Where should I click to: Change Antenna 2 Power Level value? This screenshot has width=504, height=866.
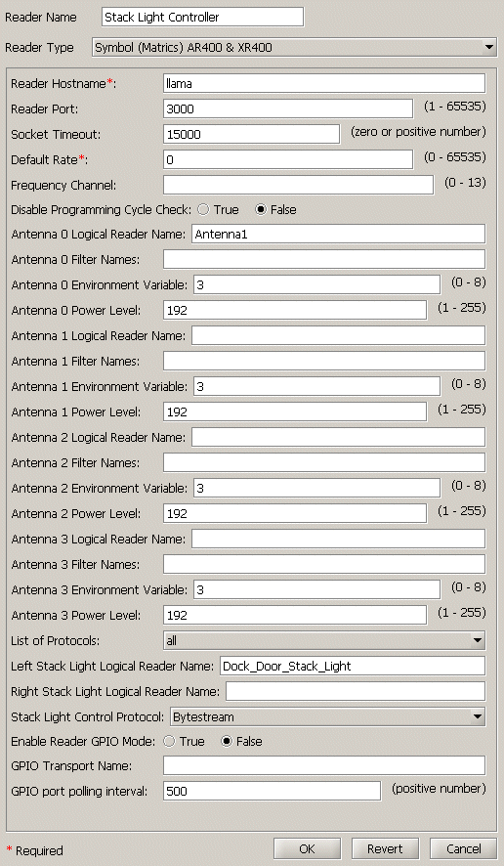click(295, 513)
